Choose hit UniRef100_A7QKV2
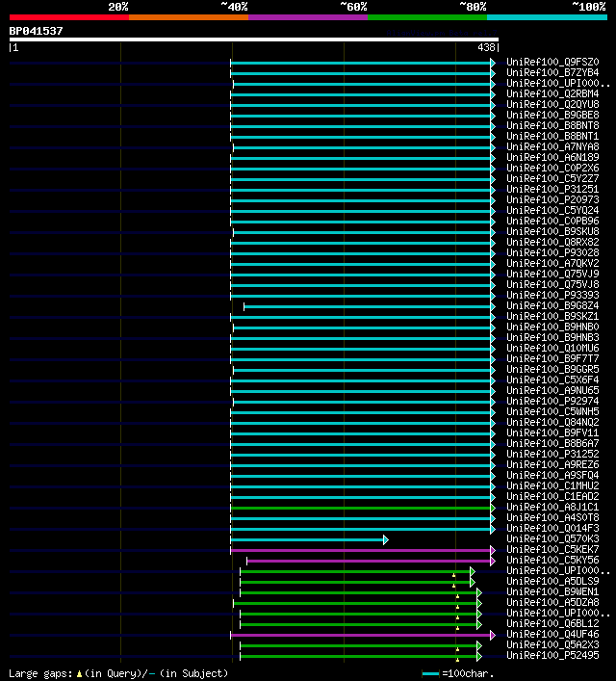This screenshot has width=616, height=681. pyautogui.click(x=552, y=263)
